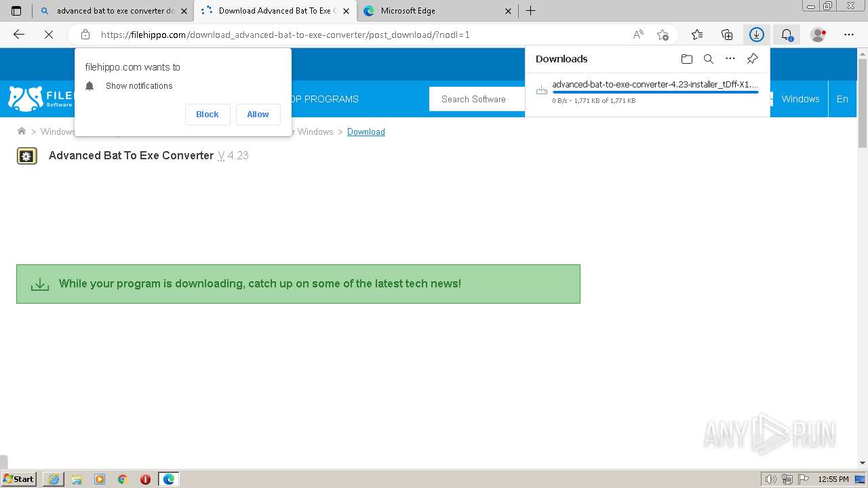
Task: Click the FileHippo logo
Action: coord(41,99)
